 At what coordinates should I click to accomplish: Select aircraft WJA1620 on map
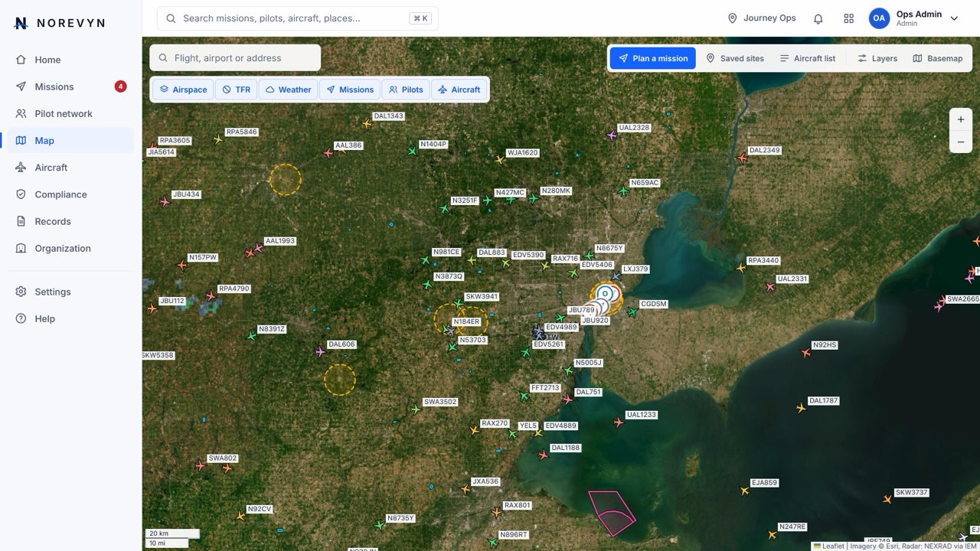pyautogui.click(x=499, y=160)
